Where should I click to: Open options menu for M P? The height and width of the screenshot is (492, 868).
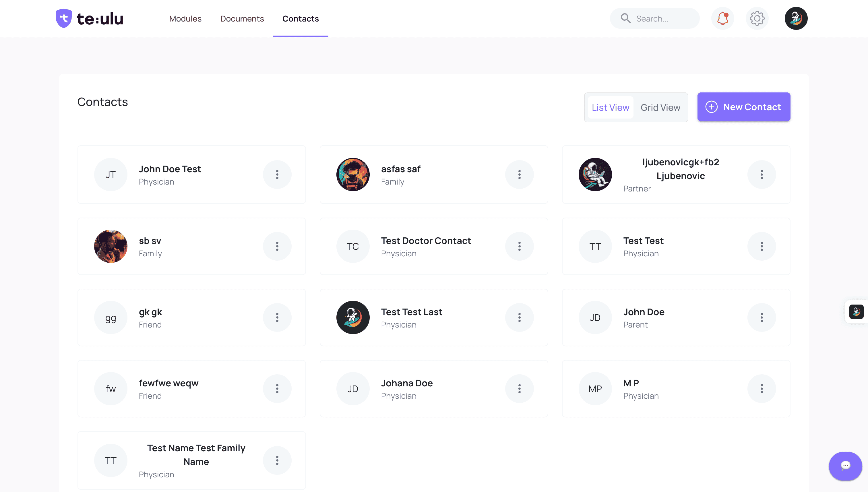[761, 389]
